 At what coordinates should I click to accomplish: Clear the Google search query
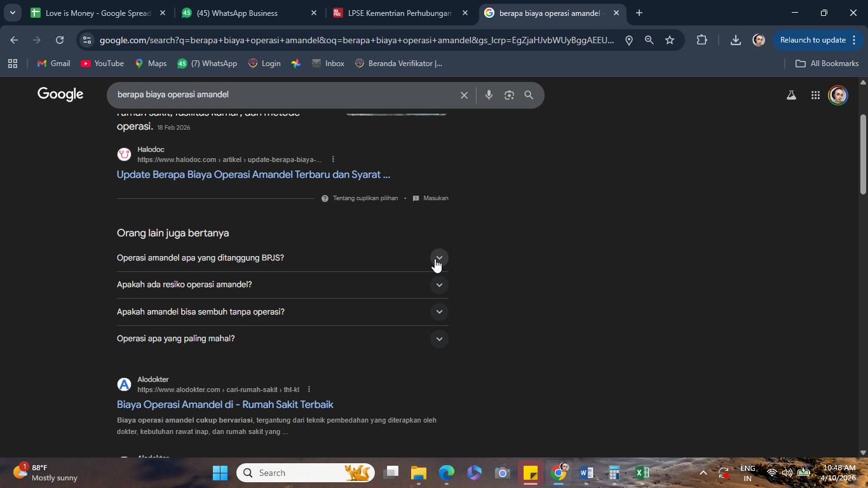(x=464, y=95)
